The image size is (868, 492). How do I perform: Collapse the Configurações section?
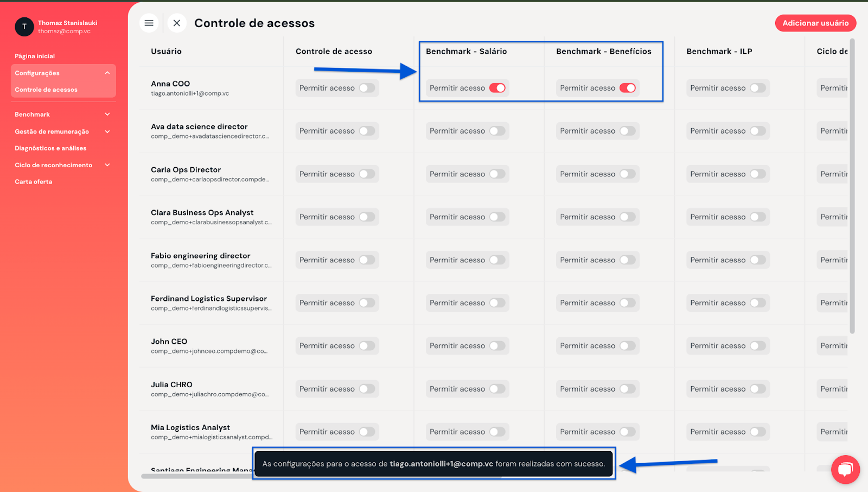pos(107,73)
